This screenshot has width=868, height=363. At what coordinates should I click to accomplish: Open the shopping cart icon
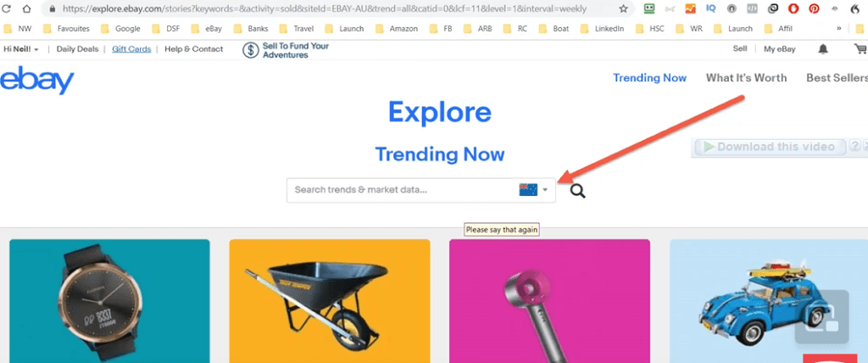[860, 49]
